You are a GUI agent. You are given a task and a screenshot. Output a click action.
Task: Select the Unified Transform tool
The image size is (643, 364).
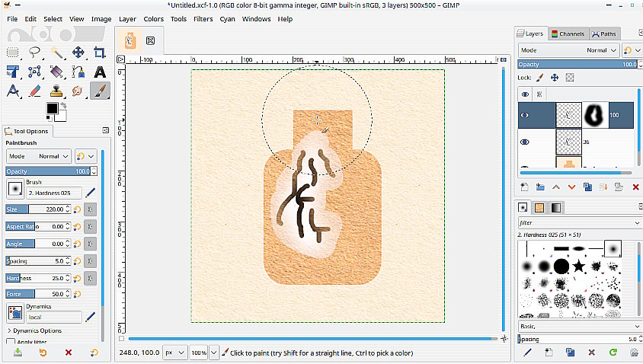(x=13, y=72)
